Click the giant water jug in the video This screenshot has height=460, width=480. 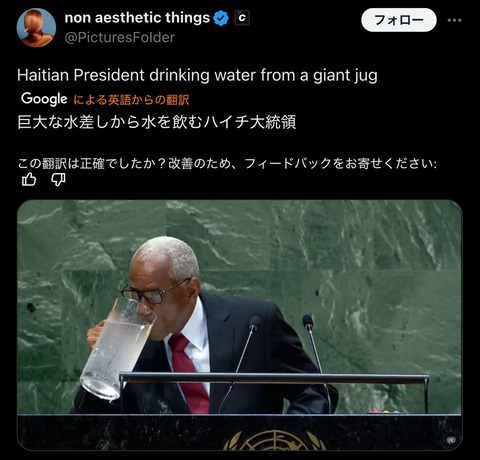116,348
